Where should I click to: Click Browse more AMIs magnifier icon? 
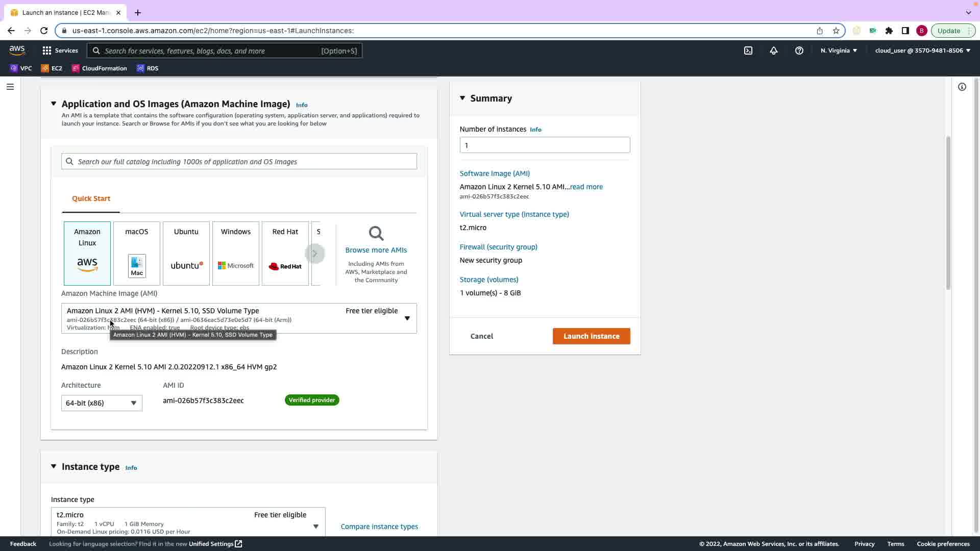(376, 234)
